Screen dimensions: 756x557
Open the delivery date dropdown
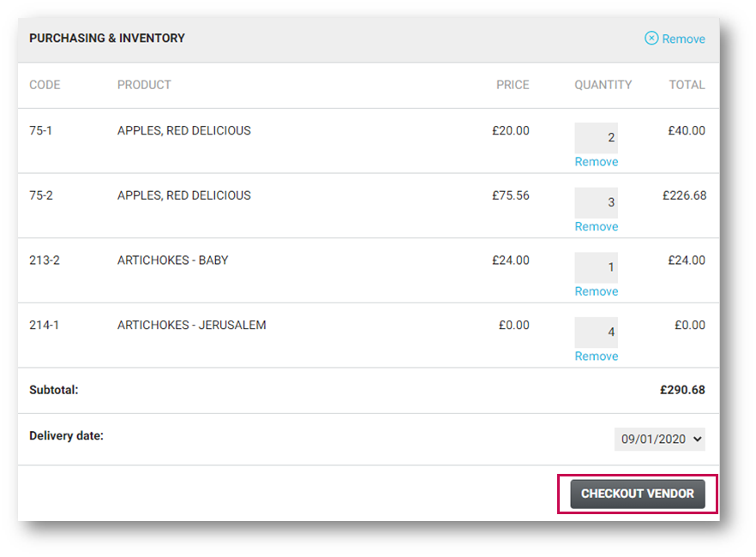(x=659, y=439)
